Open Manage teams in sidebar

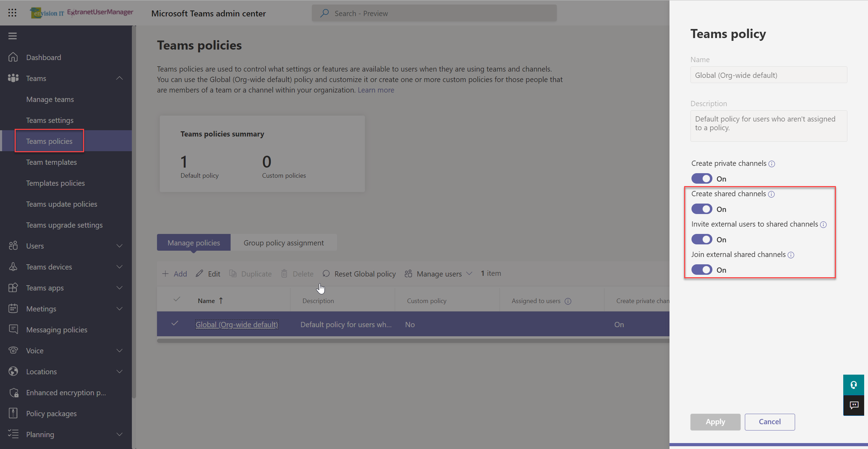pos(50,99)
